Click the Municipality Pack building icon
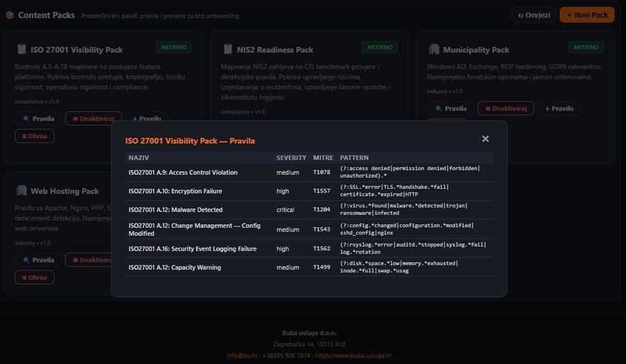Image resolution: width=626 pixels, height=364 pixels. (x=434, y=50)
